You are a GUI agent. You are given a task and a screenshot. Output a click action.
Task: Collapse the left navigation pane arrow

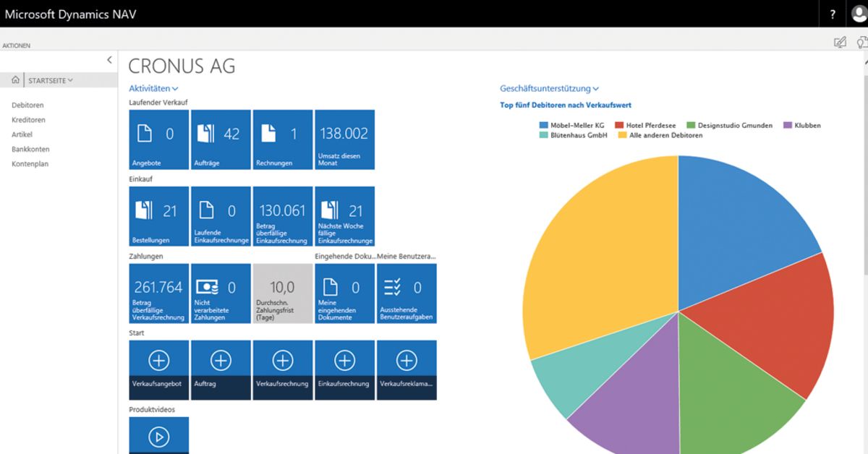click(x=109, y=60)
